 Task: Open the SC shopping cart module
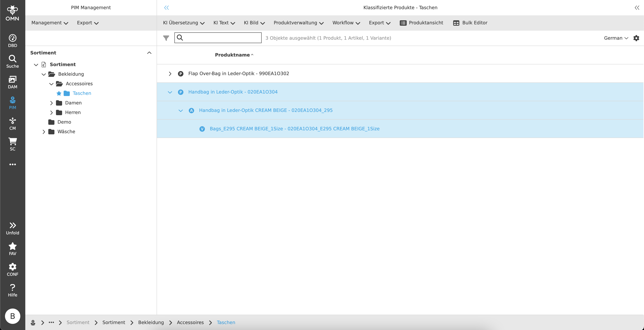pyautogui.click(x=12, y=144)
